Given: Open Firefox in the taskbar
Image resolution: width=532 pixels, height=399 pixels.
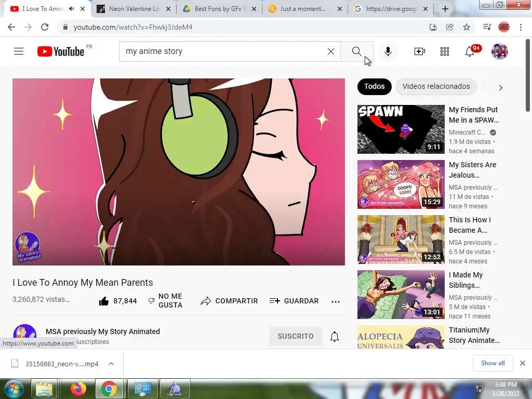Looking at the screenshot, I should 78,389.
